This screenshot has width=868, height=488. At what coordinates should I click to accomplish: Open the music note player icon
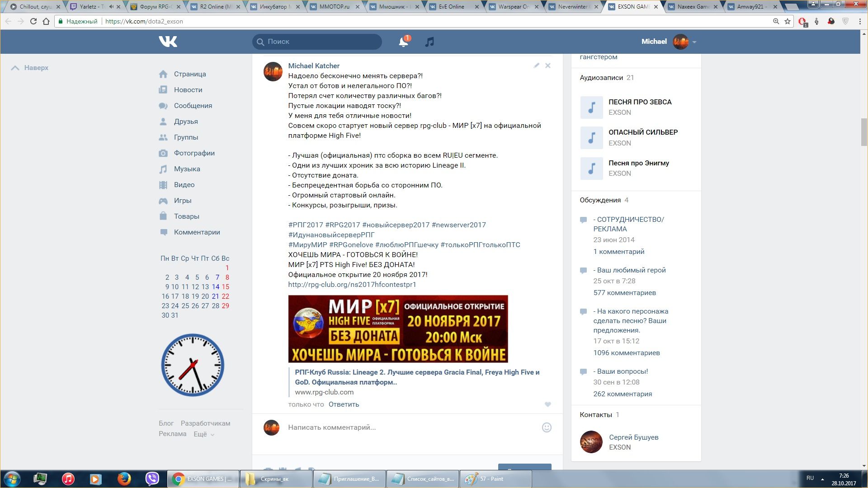pyautogui.click(x=429, y=42)
